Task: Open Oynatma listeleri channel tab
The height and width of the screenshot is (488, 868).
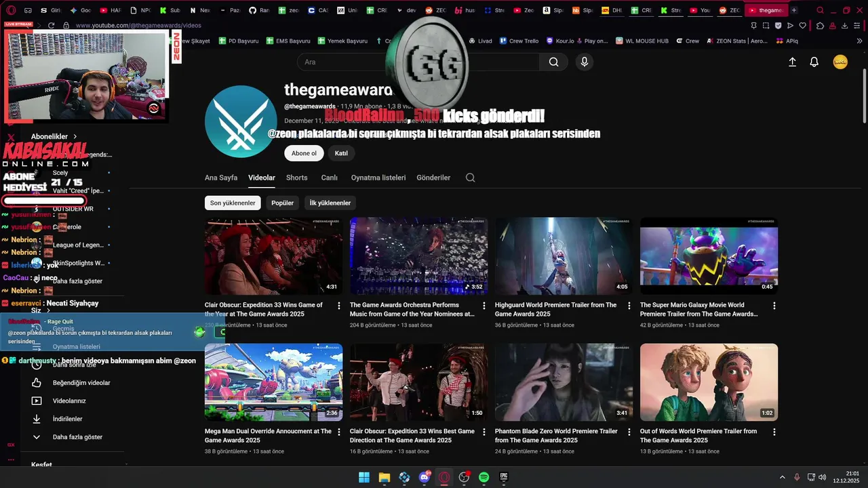Action: coord(378,178)
